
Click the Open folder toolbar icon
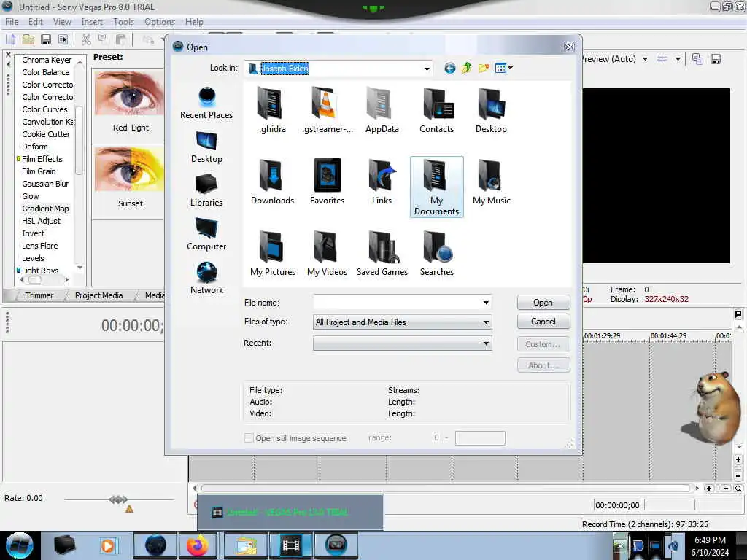coord(28,39)
